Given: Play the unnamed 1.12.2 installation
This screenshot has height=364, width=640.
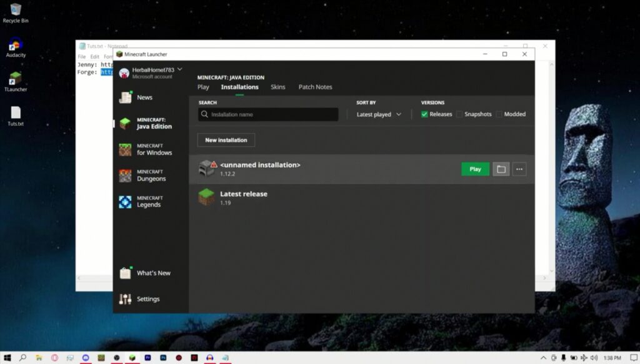Looking at the screenshot, I should point(475,169).
